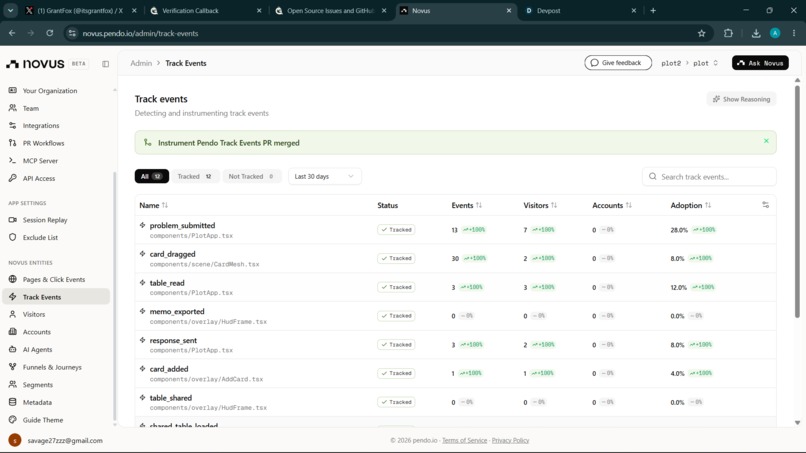Sort by Name column
Image resolution: width=806 pixels, height=453 pixels.
[153, 205]
